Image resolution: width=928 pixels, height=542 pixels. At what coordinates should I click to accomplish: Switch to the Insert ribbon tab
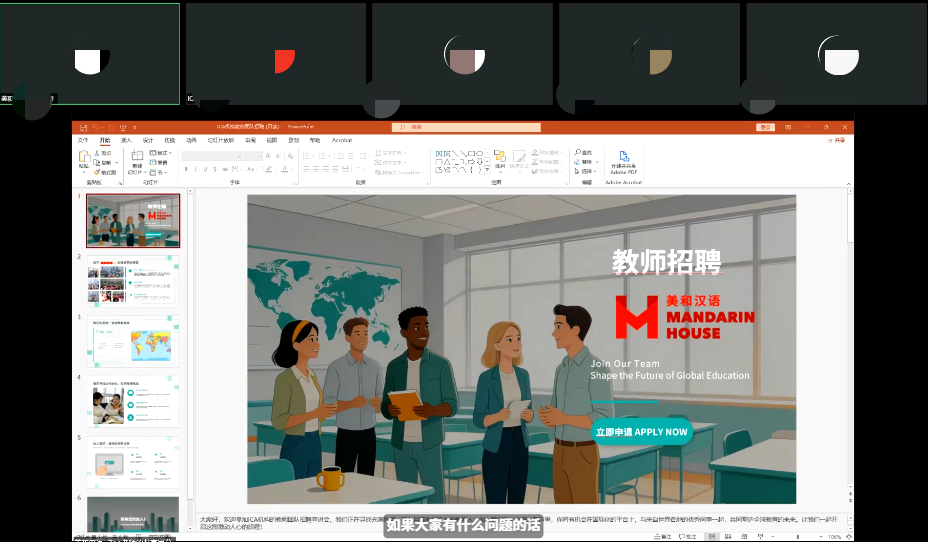(126, 140)
